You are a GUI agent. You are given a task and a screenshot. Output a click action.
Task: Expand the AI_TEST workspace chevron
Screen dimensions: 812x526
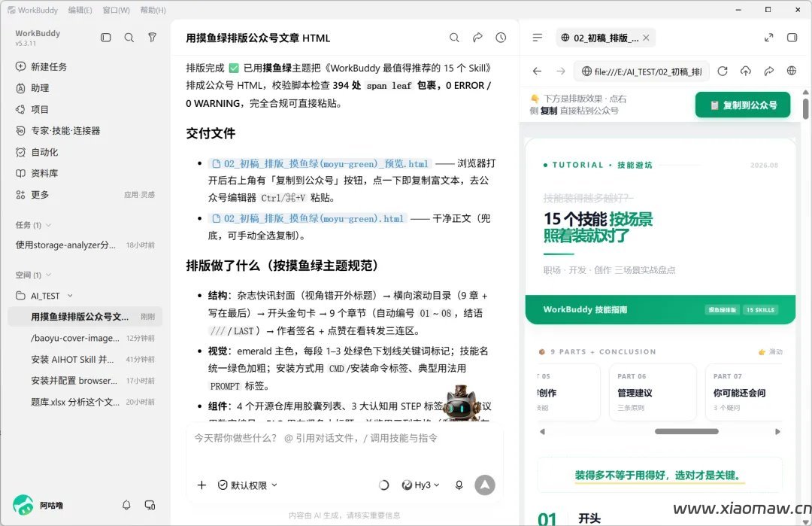pos(70,296)
